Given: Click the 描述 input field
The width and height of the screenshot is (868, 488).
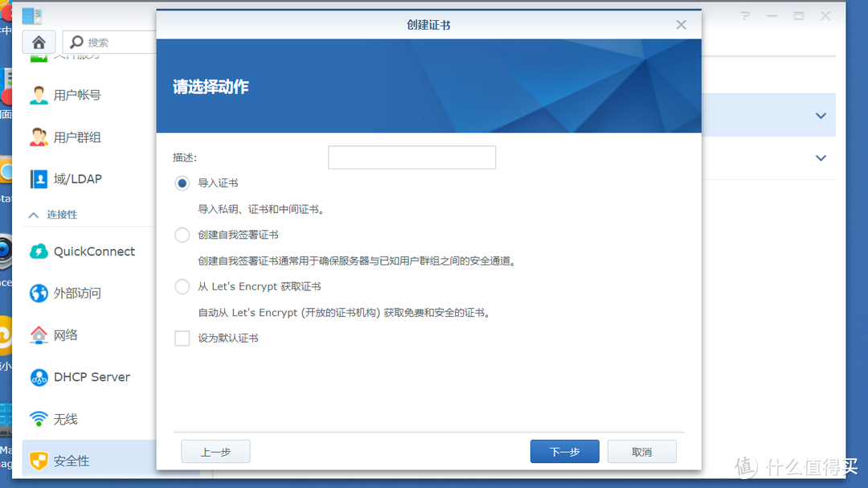Looking at the screenshot, I should pos(411,157).
